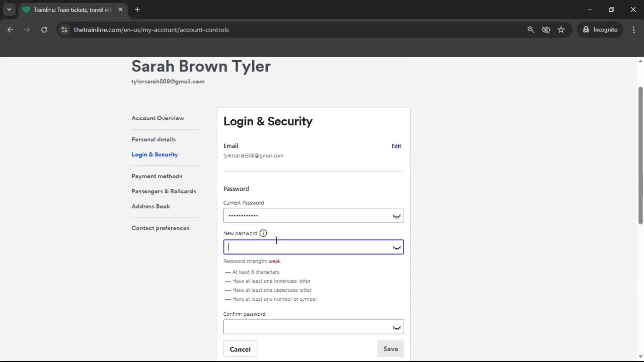Open site information settings in the address bar
644x362 pixels.
click(64, 29)
